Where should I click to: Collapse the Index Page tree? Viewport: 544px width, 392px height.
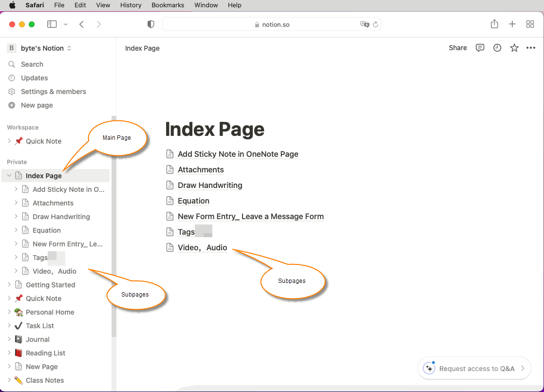click(x=9, y=175)
